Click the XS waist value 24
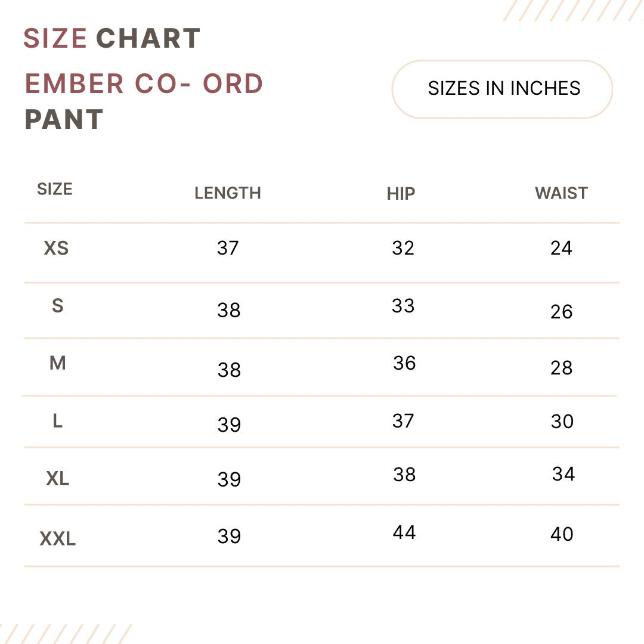Image resolution: width=644 pixels, height=644 pixels. 562,248
